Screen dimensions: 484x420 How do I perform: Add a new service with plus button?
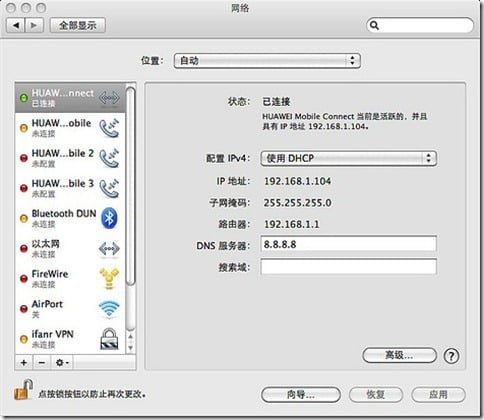pyautogui.click(x=24, y=362)
